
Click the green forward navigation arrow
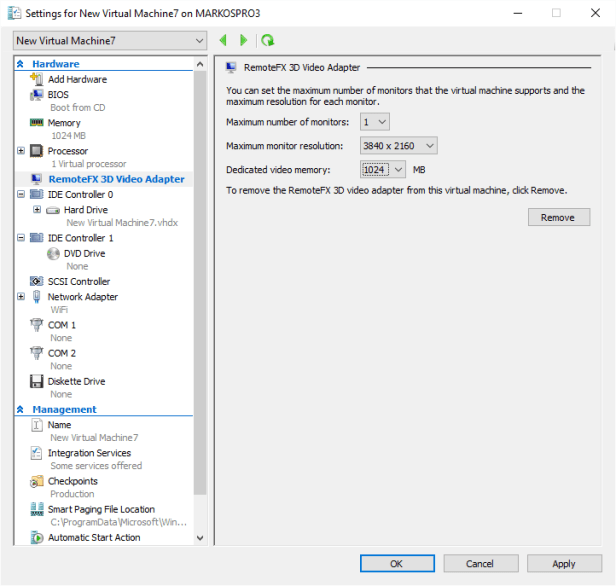coord(243,40)
